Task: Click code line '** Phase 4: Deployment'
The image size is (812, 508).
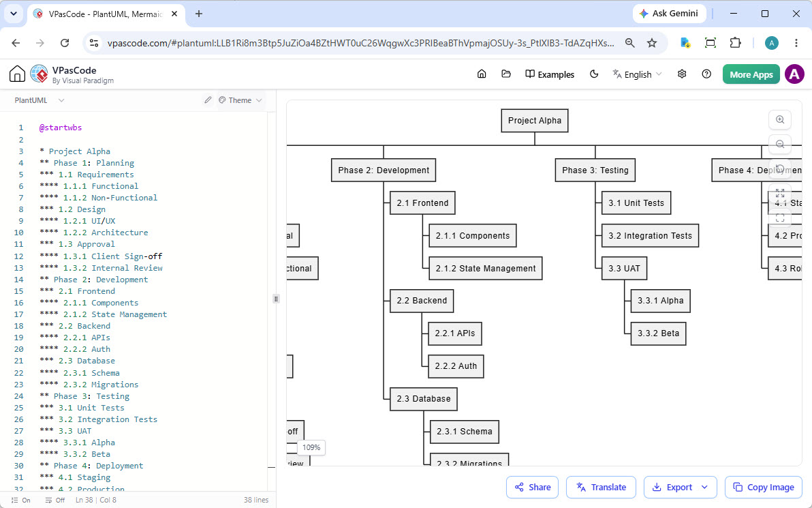Action: coord(92,466)
